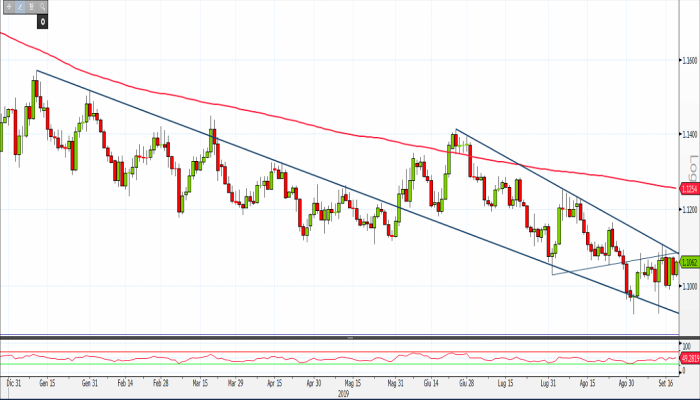Select the Ago 15 date axis label
Viewport: 700px width, 400px height.
pos(588,383)
